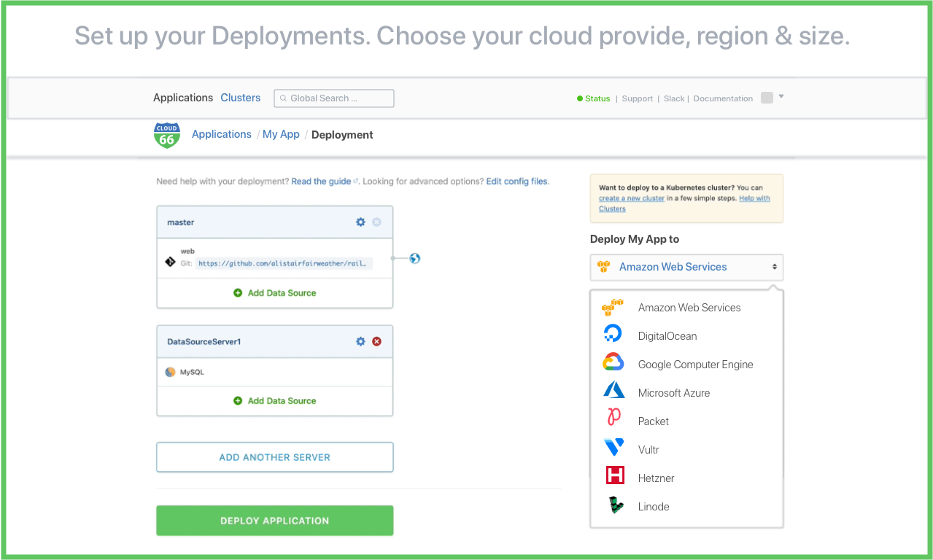This screenshot has width=933, height=560.
Task: Click the master server header name
Action: coord(181,222)
